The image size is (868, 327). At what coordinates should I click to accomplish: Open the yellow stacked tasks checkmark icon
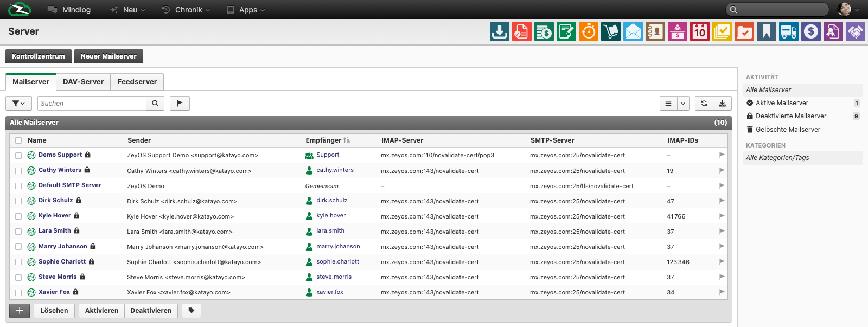pyautogui.click(x=722, y=31)
